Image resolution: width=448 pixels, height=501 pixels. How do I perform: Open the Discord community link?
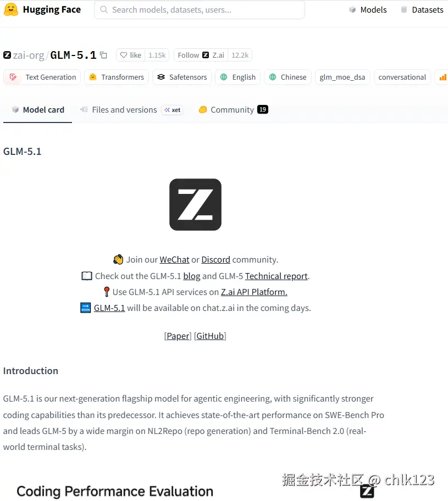215,259
